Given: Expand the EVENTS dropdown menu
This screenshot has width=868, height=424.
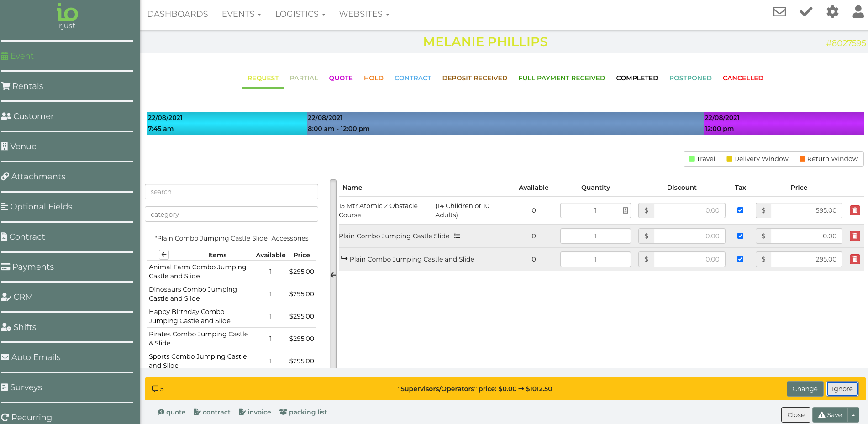Looking at the screenshot, I should coord(241,14).
